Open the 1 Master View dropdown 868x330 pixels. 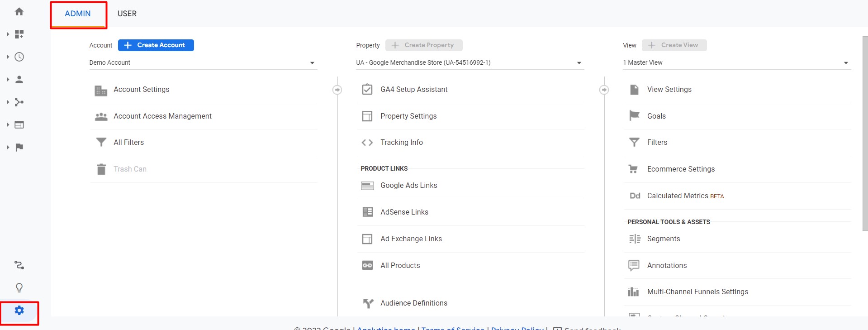(x=737, y=63)
